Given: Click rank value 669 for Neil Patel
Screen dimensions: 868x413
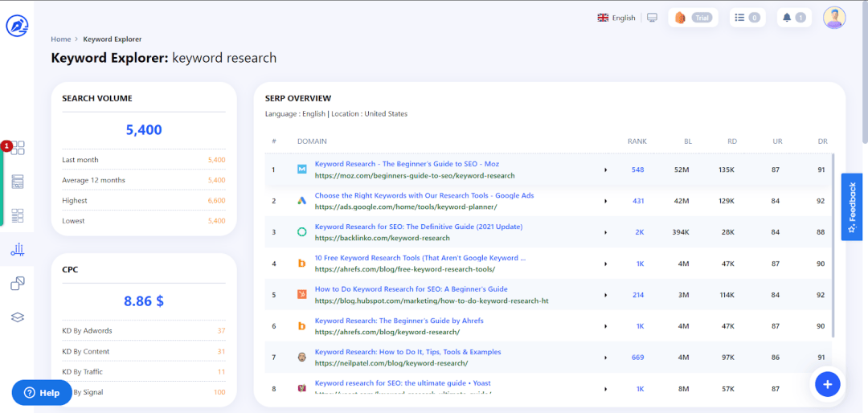Looking at the screenshot, I should tap(637, 358).
